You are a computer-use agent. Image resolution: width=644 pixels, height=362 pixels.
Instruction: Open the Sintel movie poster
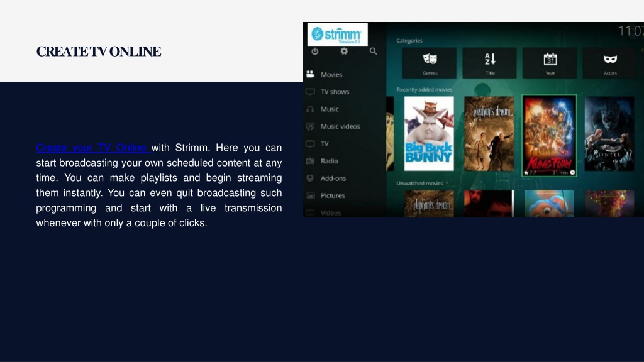[x=609, y=133]
